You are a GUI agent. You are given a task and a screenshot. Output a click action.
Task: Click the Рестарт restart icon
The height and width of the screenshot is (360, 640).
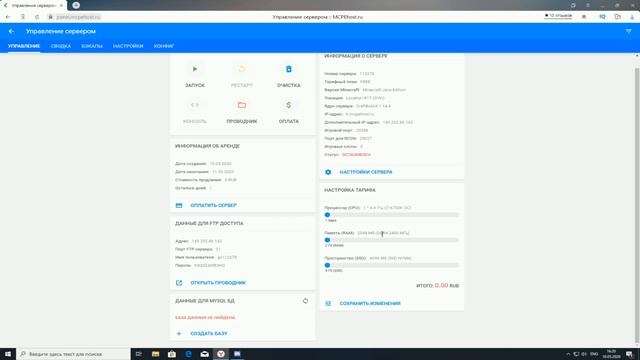[242, 69]
